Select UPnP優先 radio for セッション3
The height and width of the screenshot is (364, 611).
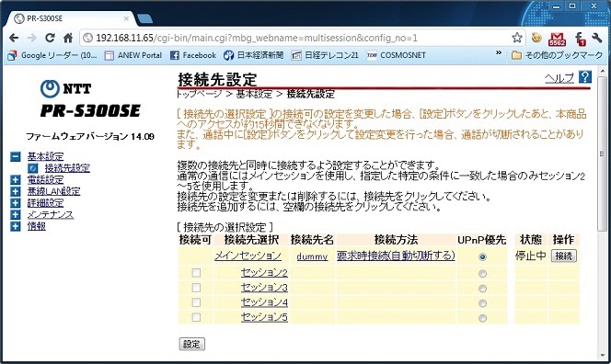[x=482, y=289]
